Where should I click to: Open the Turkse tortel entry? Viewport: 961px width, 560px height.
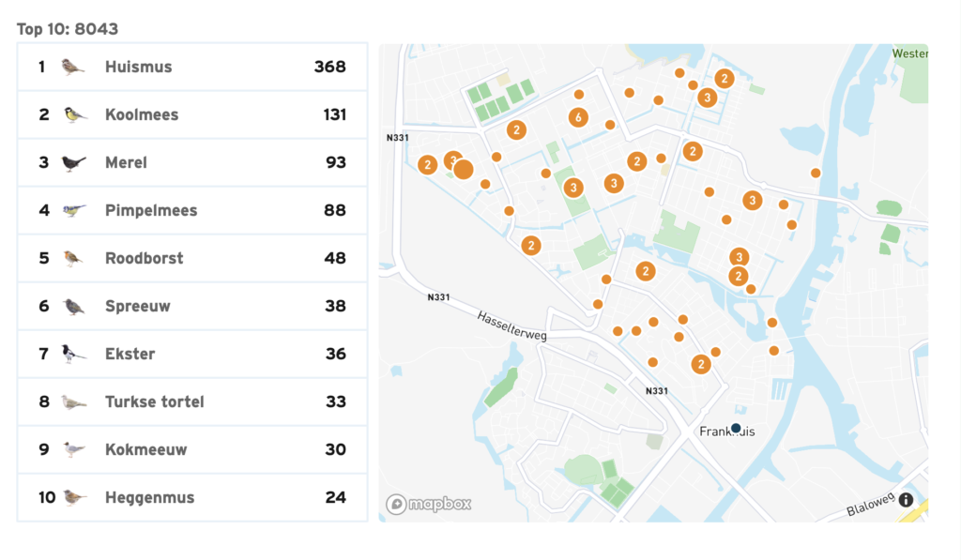coord(191,401)
